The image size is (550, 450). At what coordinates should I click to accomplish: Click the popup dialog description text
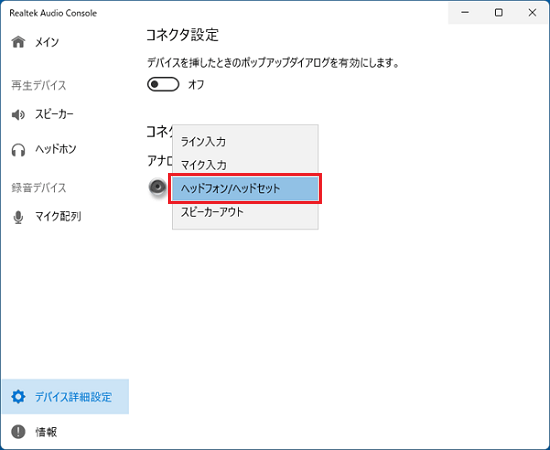point(273,63)
